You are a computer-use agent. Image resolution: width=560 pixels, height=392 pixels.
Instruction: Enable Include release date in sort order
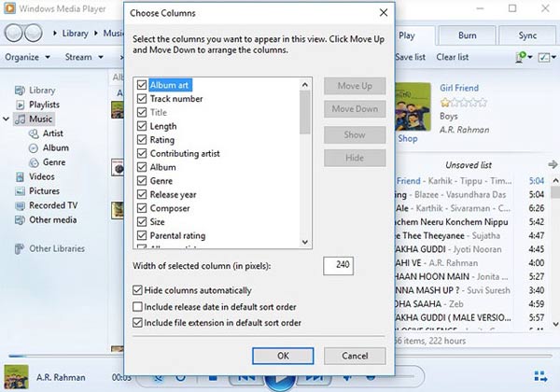pos(137,307)
